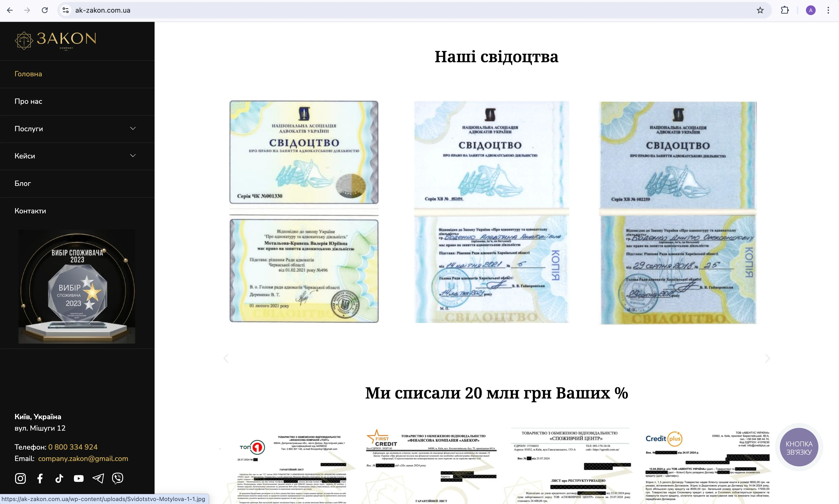Image resolution: width=839 pixels, height=504 pixels.
Task: Open the TikTok profile icon
Action: click(59, 478)
